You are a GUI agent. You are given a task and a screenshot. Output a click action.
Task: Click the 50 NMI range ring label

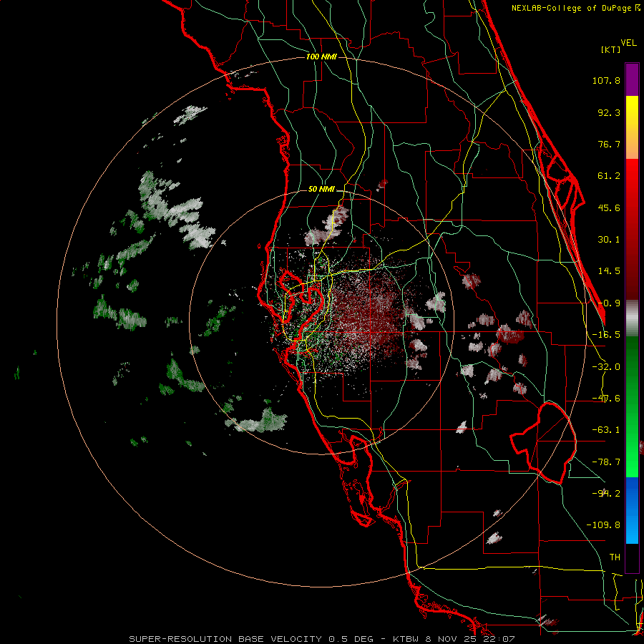click(321, 190)
